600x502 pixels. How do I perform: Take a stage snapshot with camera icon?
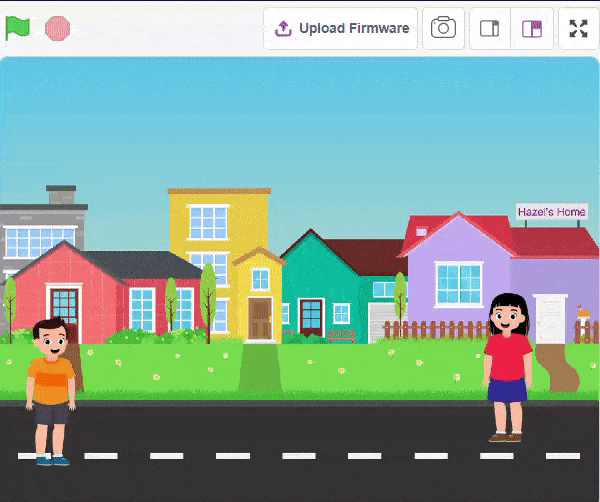pos(443,28)
